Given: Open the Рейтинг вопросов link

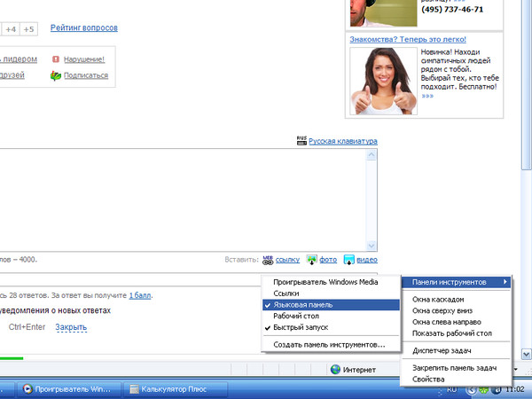Looking at the screenshot, I should [x=84, y=27].
